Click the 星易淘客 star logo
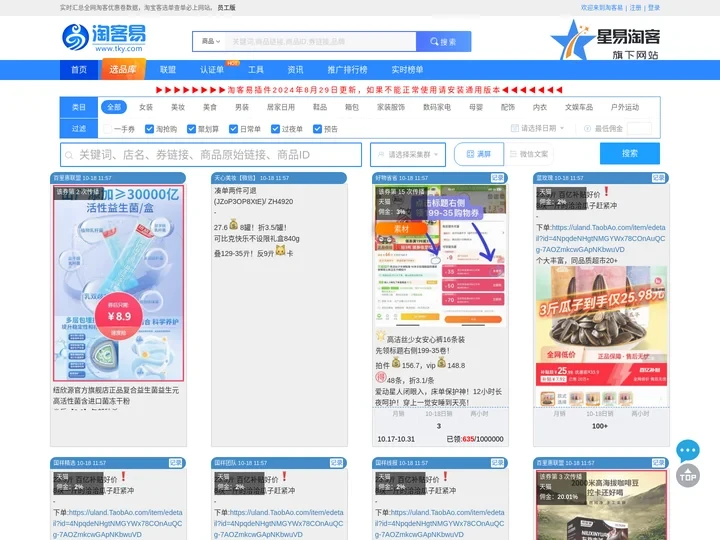 606,40
